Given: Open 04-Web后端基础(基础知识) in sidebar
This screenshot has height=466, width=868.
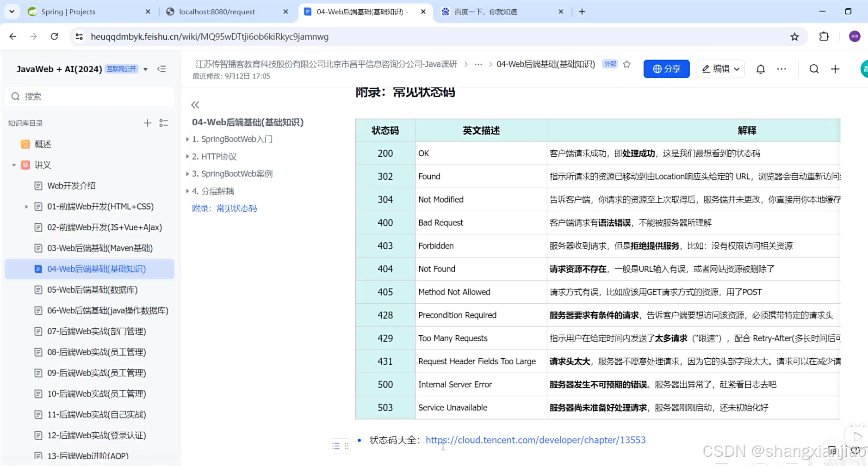Looking at the screenshot, I should [90, 269].
